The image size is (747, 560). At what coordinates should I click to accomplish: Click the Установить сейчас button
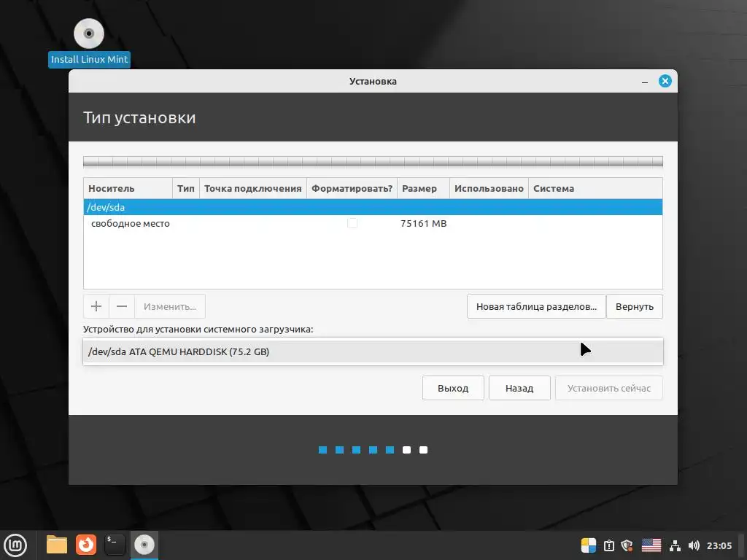(609, 388)
